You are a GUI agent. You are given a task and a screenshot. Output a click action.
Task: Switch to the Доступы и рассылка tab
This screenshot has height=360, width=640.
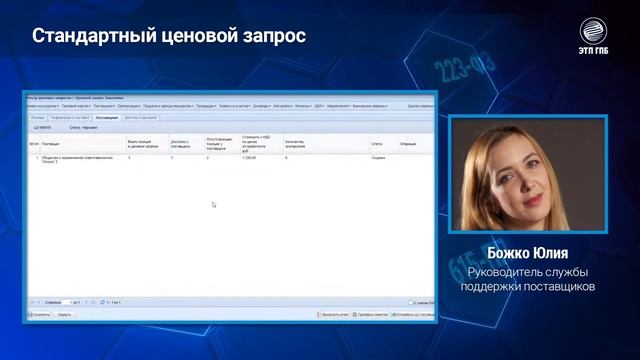tap(140, 118)
